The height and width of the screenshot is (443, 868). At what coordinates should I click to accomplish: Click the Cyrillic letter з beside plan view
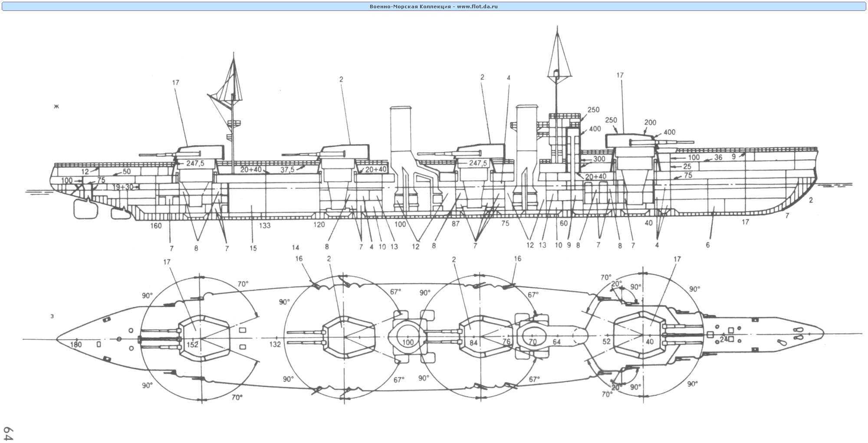click(x=52, y=316)
